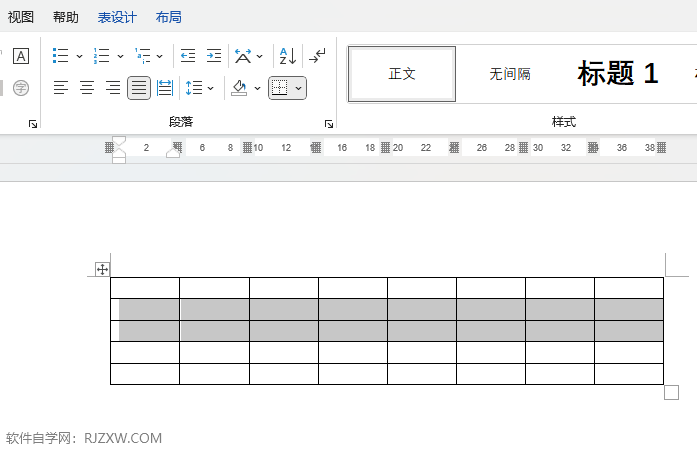Screen dimensions: 697x455
Task: Open font group dialog launcher
Action: pyautogui.click(x=32, y=124)
